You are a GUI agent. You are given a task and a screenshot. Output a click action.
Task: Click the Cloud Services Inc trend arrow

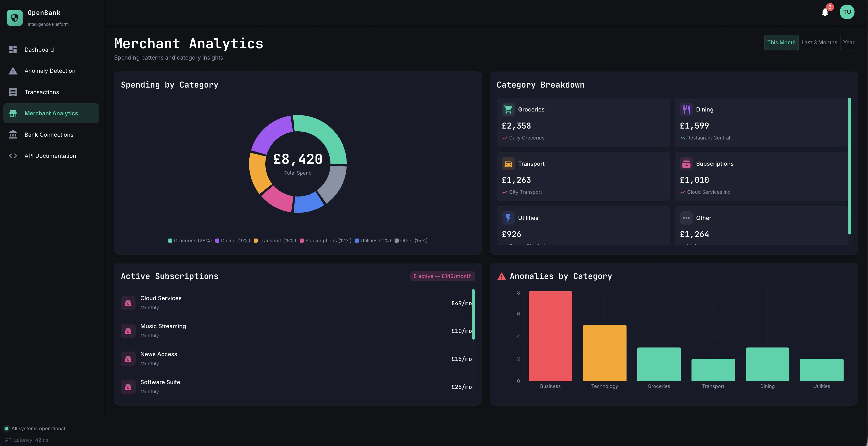point(683,192)
